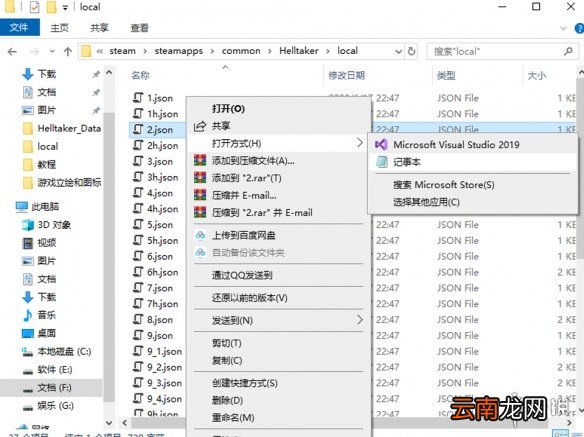Open the 桌面 desktop icon

[28, 333]
